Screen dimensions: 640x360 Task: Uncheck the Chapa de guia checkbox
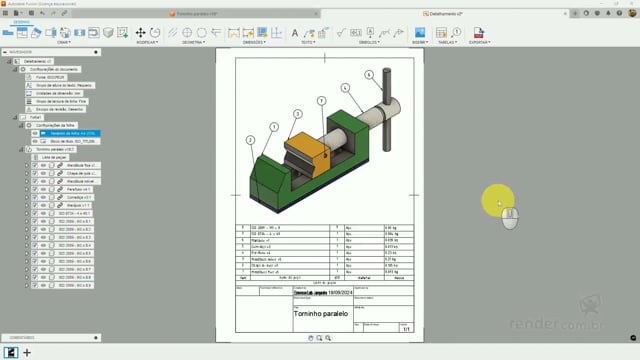coord(35,173)
